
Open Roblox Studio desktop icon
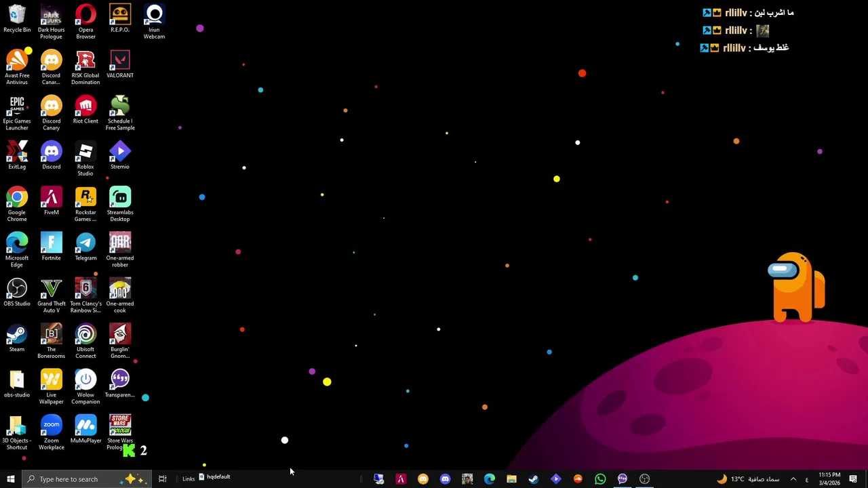85,159
